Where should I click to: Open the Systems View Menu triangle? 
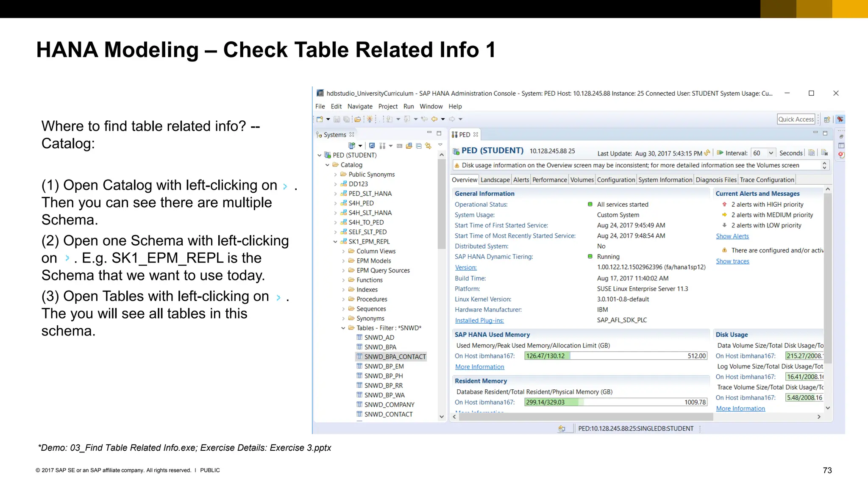pyautogui.click(x=440, y=145)
